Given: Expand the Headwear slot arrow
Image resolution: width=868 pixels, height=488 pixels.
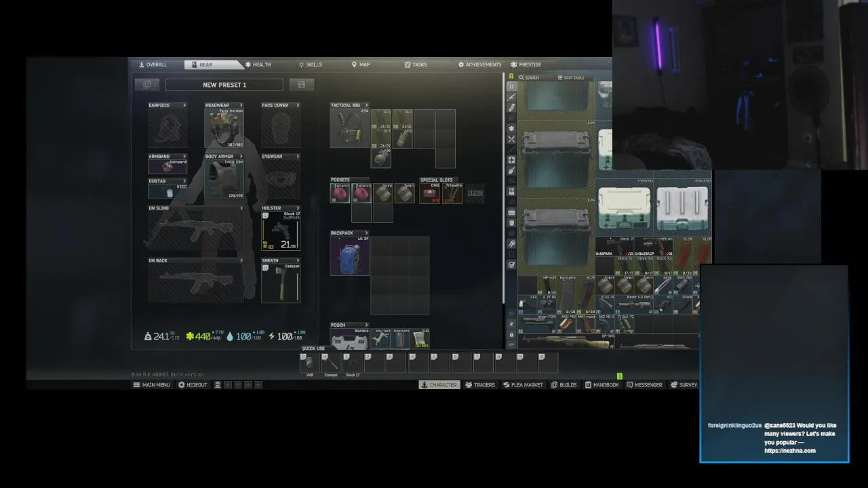Looking at the screenshot, I should (x=241, y=105).
